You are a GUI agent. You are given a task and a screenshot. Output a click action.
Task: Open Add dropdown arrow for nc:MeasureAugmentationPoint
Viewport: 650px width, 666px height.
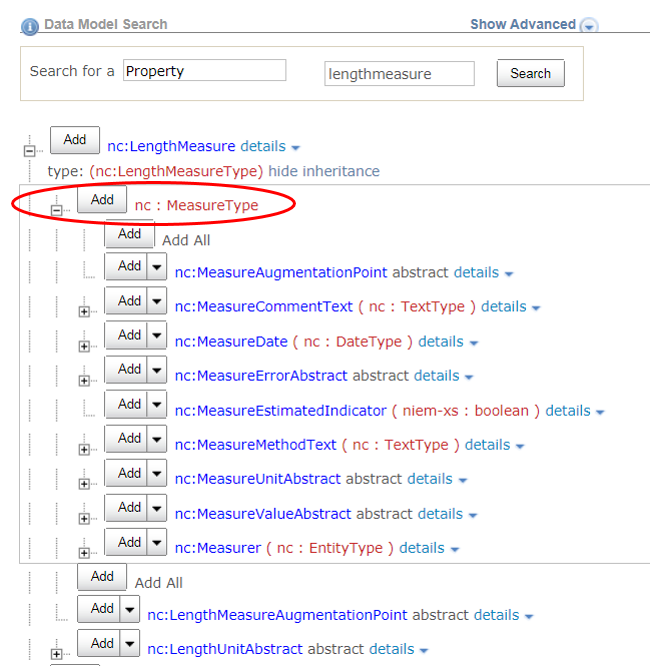tap(157, 266)
